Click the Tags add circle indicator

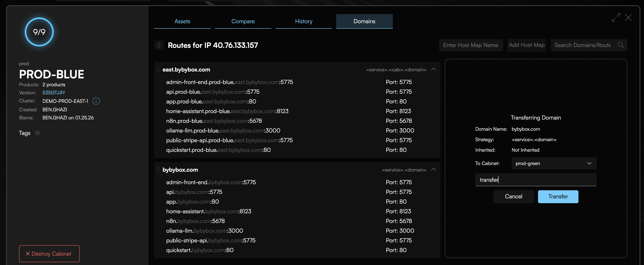point(37,133)
